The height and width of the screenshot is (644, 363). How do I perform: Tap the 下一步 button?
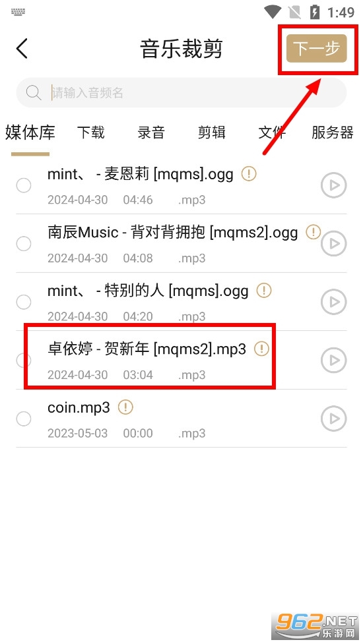point(317,49)
